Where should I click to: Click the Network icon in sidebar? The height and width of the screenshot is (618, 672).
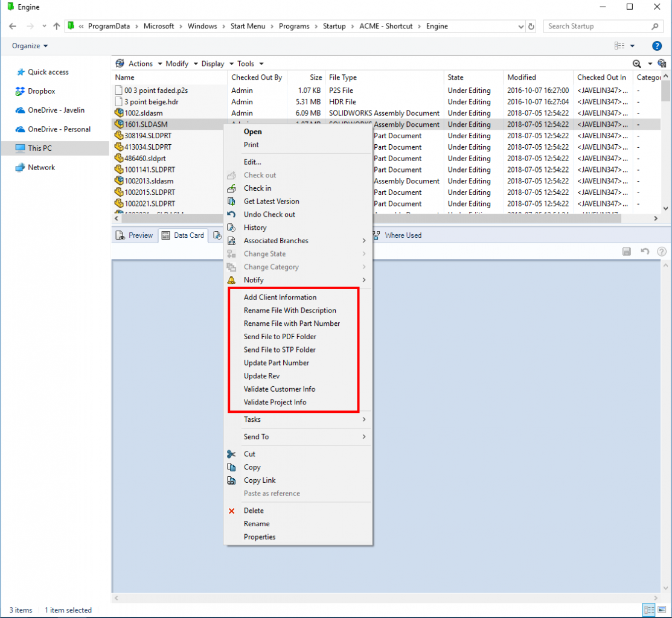20,167
